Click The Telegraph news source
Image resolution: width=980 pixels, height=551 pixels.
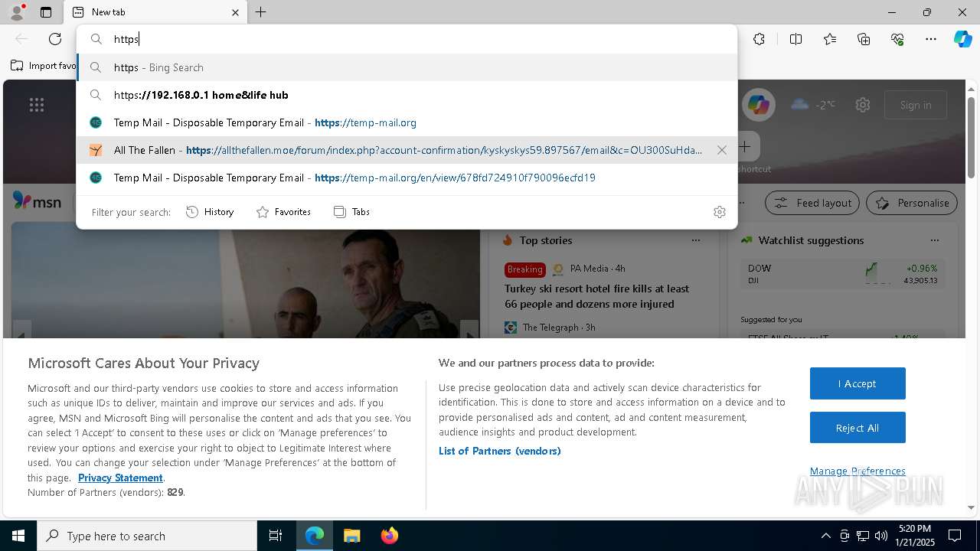pyautogui.click(x=550, y=328)
